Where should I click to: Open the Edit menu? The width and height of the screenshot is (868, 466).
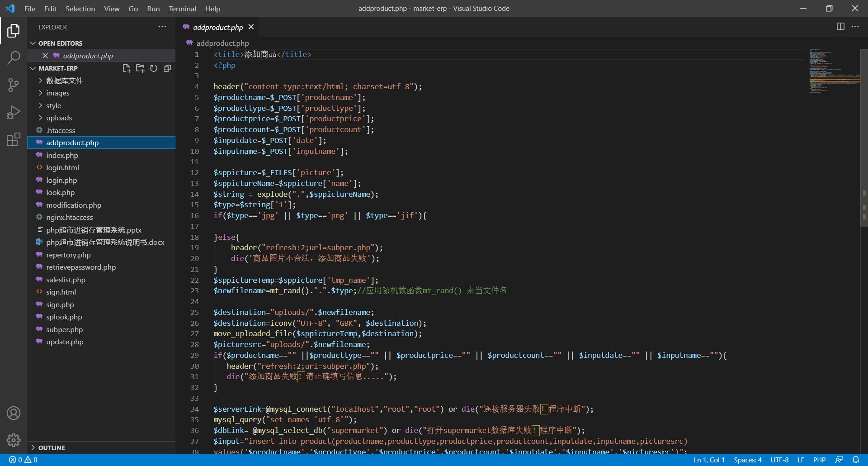(x=50, y=9)
